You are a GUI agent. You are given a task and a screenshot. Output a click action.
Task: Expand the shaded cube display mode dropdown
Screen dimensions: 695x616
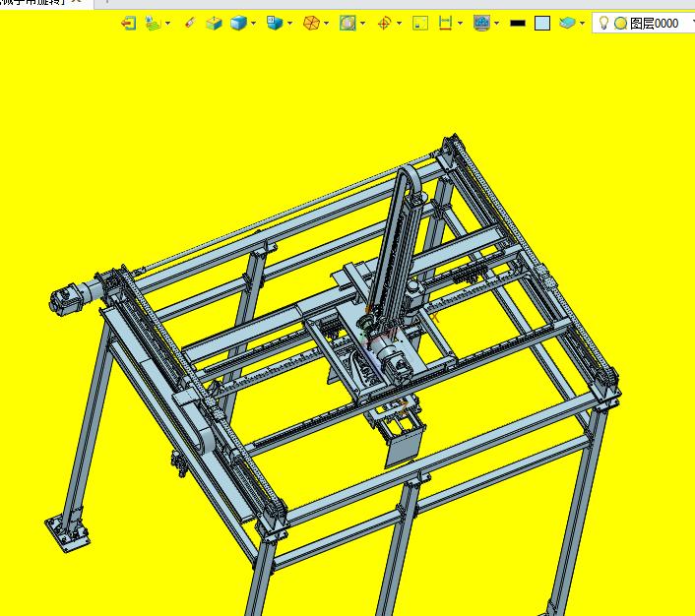pos(254,23)
